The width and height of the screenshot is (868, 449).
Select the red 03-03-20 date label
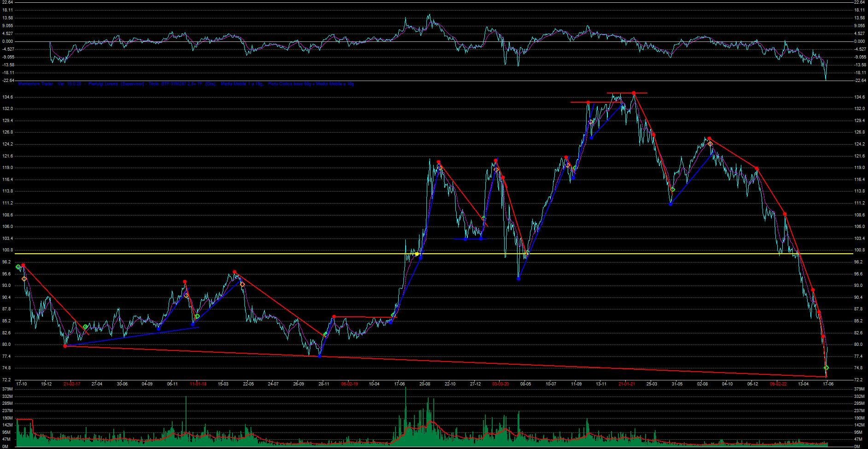501,384
